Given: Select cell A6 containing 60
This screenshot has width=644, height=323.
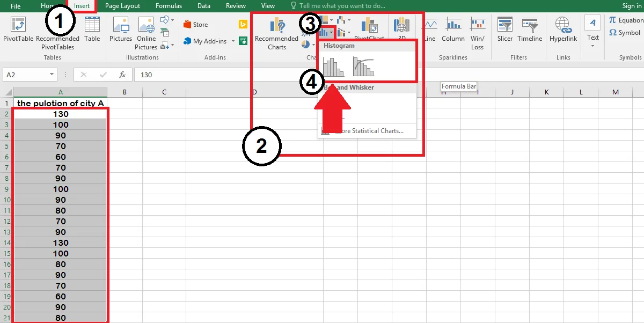Looking at the screenshot, I should click(61, 157).
